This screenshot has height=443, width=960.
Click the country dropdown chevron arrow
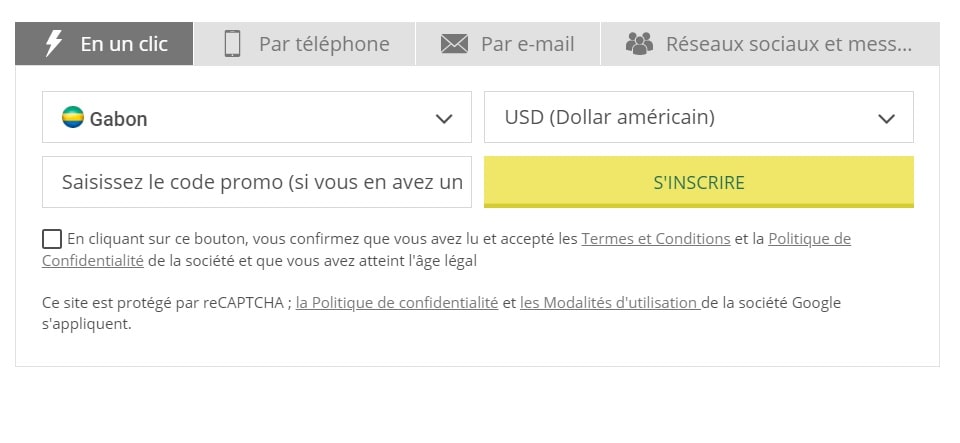(444, 119)
